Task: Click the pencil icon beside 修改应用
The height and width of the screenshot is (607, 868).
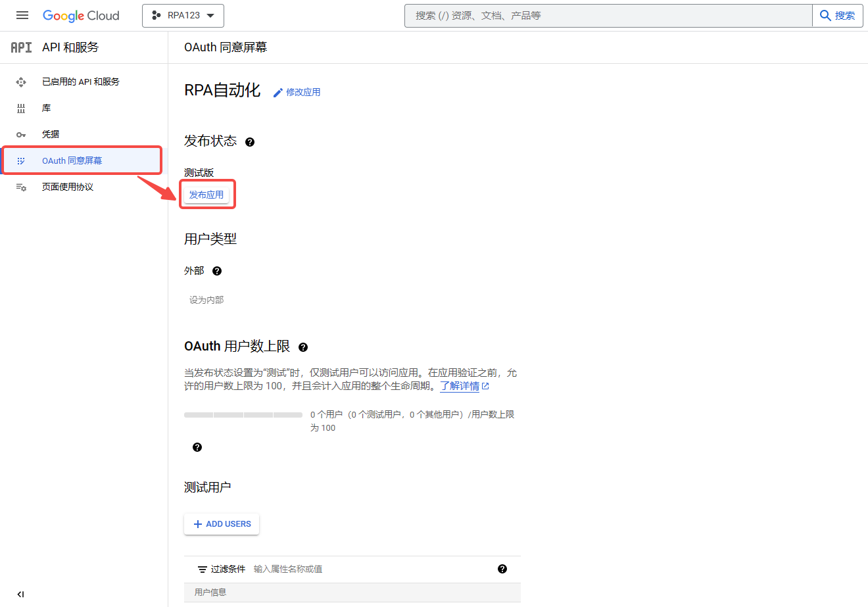Action: [277, 93]
